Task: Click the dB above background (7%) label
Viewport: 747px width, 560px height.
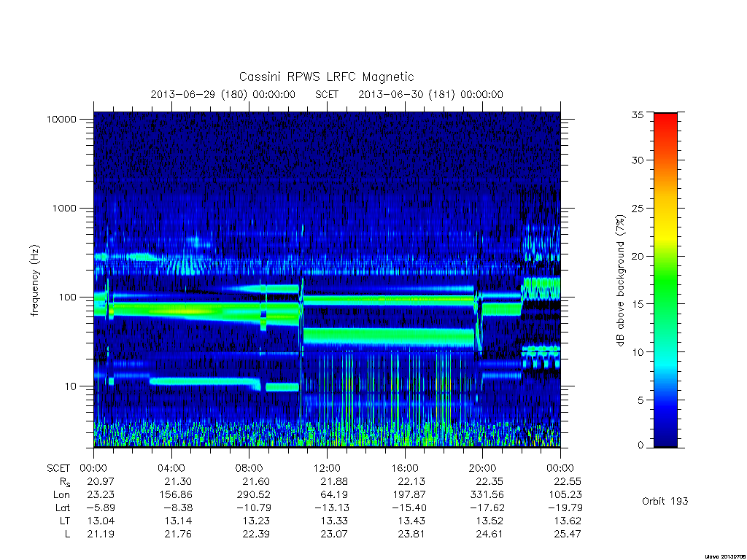Action: (x=620, y=281)
